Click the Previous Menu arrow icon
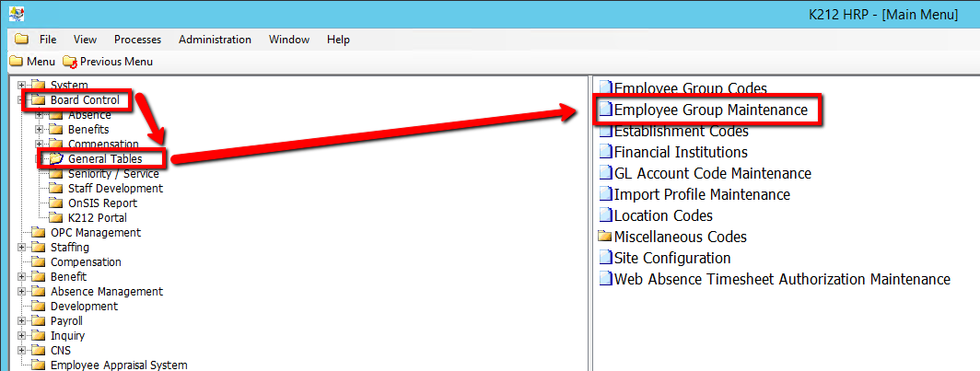Screen dimensions: 980x371 (70, 62)
